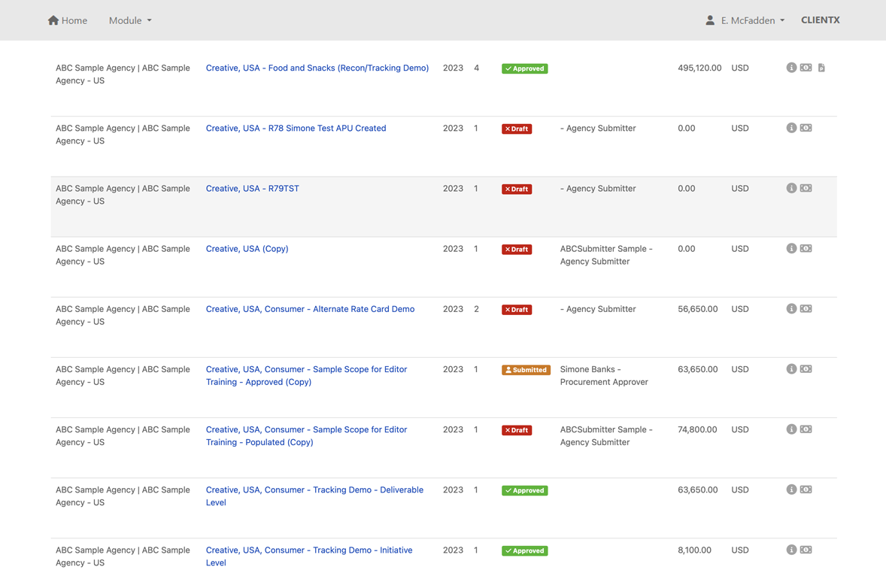This screenshot has width=886, height=588.
Task: Click the user icon beside E. McFadden
Action: coord(708,20)
